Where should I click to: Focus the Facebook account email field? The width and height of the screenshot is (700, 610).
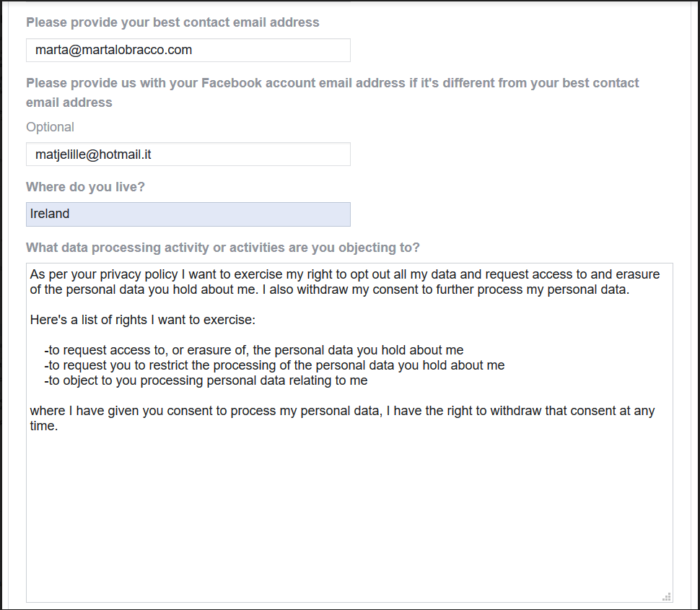[188, 154]
